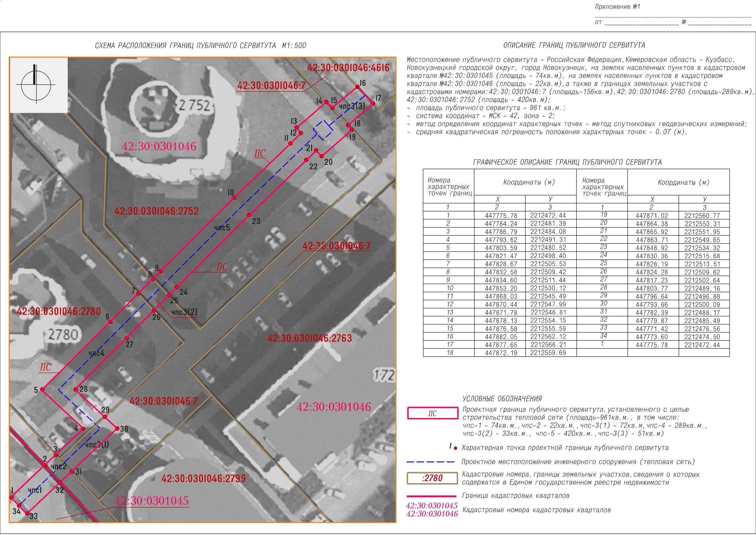
Task: Click table cell 2212484.08
Action: coord(548,232)
